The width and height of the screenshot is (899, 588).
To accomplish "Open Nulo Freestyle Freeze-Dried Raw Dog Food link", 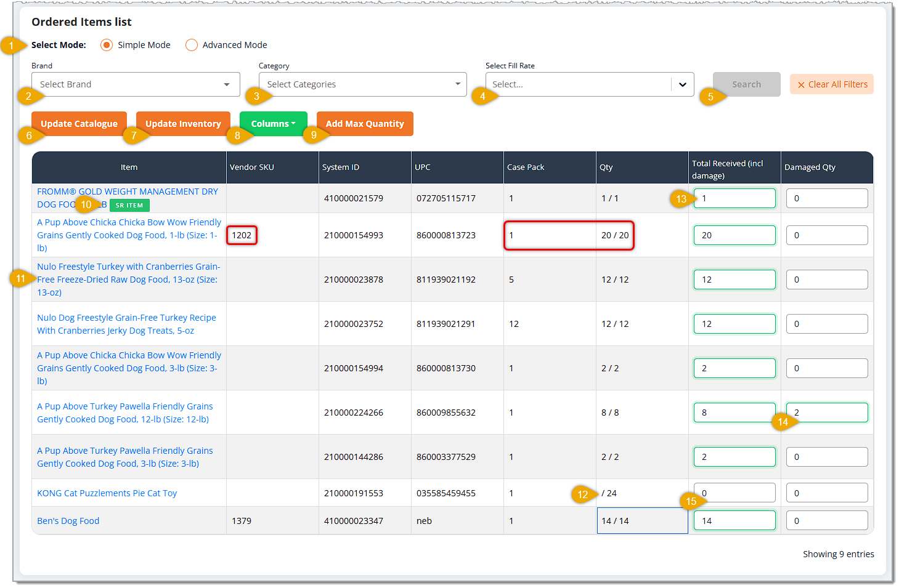I will (x=128, y=280).
